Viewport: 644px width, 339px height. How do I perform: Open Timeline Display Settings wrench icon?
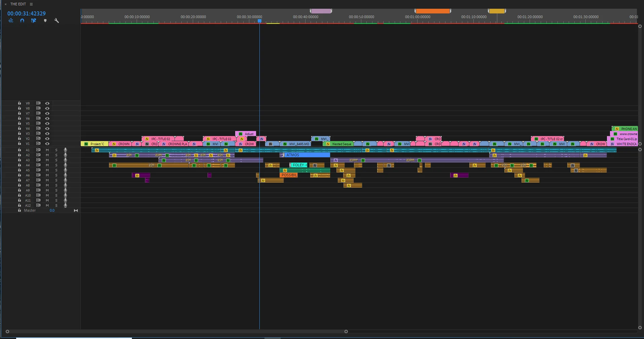coord(56,20)
